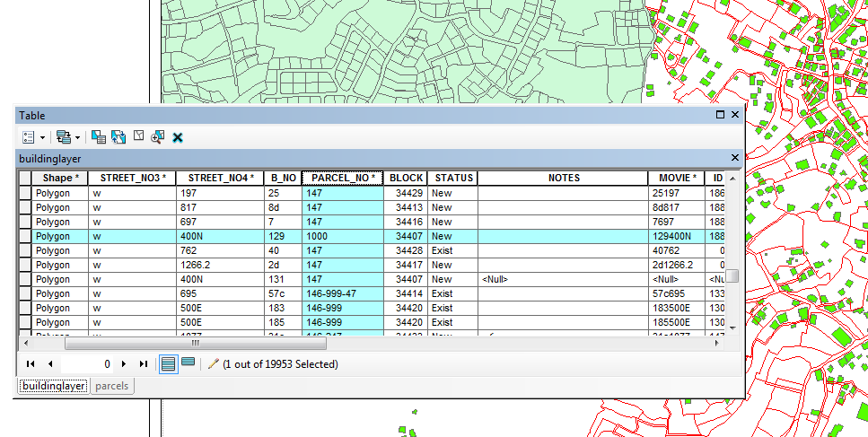Switch to the parcels tab
The width and height of the screenshot is (868, 437).
point(112,386)
